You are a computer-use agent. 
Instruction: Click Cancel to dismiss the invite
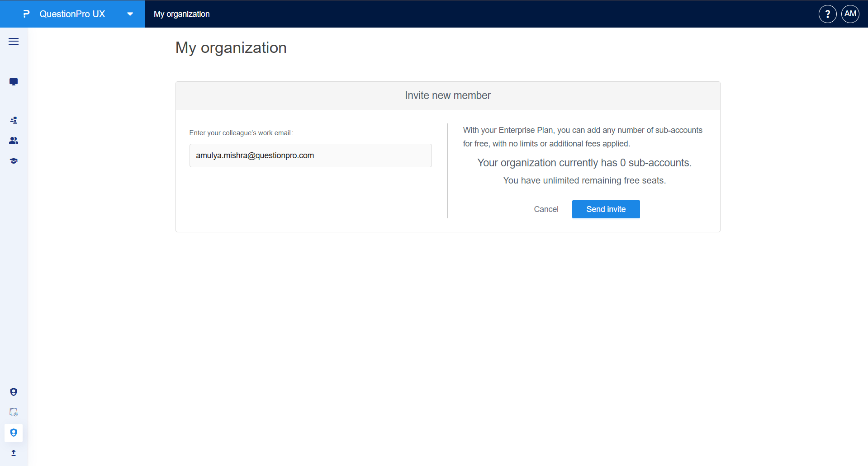(x=546, y=209)
